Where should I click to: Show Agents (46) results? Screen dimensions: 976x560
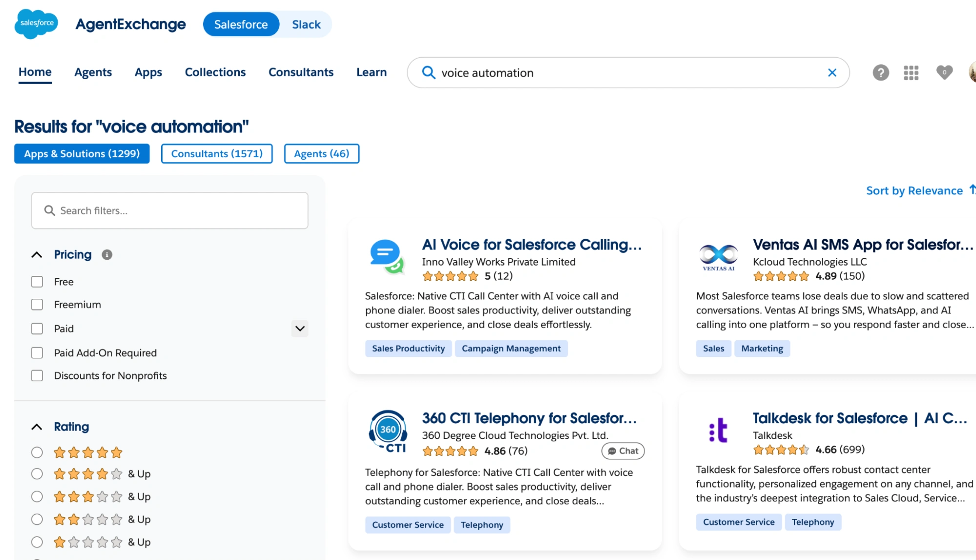coord(322,154)
